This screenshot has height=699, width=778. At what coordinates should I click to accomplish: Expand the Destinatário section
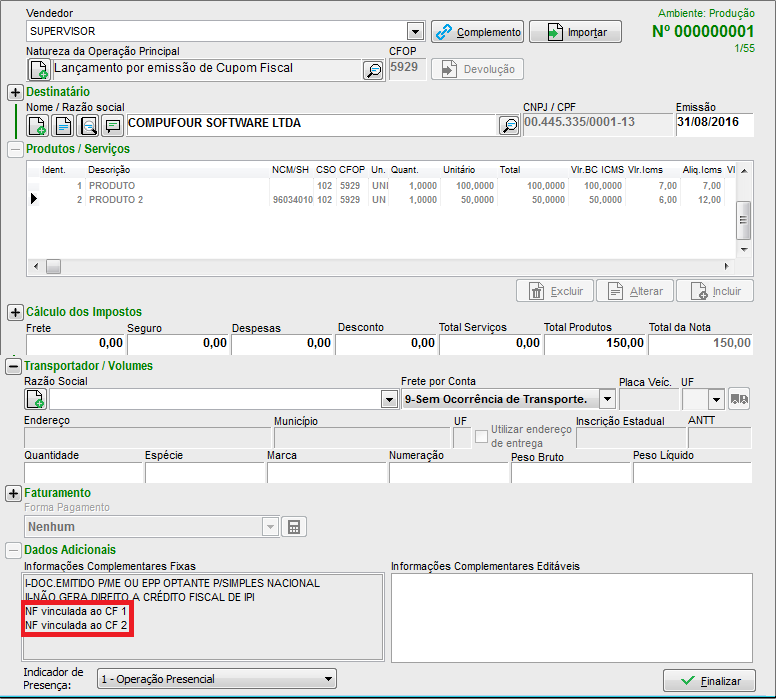point(15,92)
